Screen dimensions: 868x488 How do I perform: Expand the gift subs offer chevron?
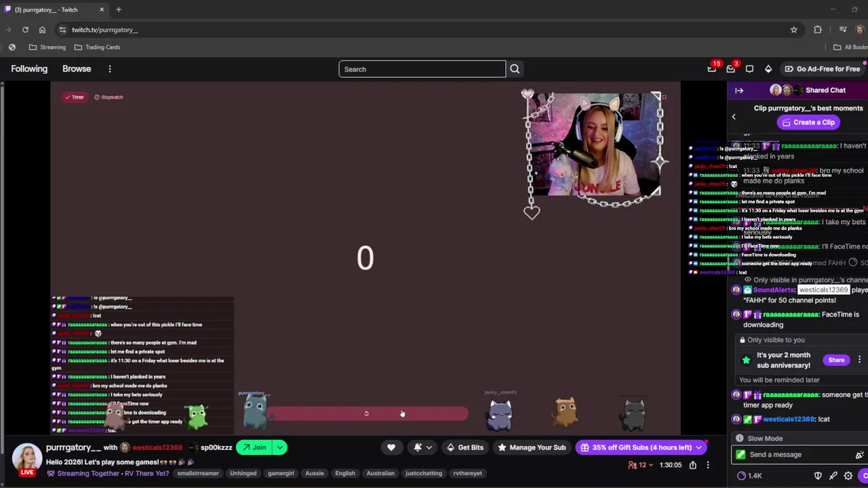tap(698, 447)
